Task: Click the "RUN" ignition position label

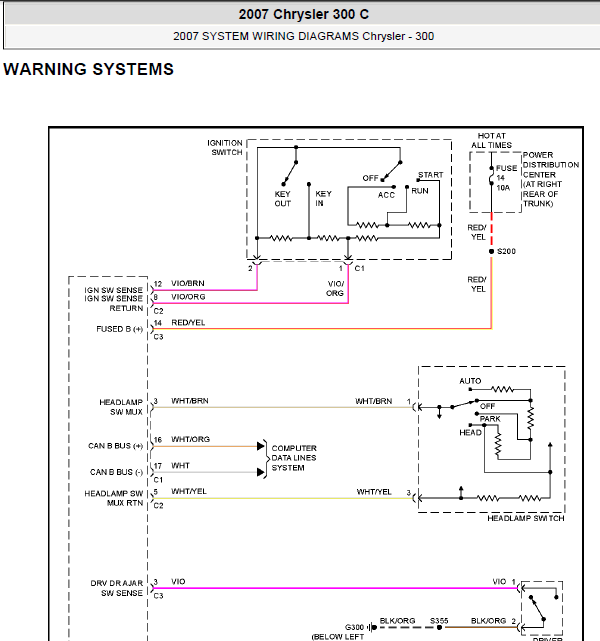Action: click(x=420, y=191)
